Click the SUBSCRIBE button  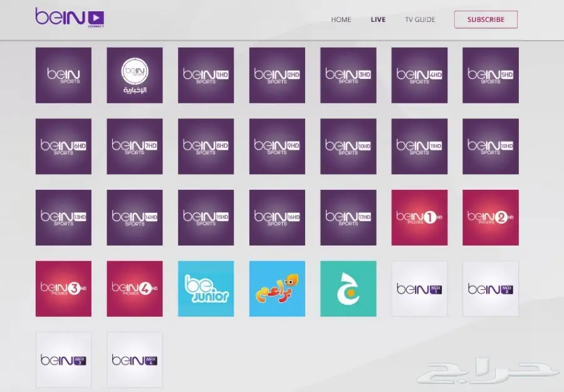point(486,19)
